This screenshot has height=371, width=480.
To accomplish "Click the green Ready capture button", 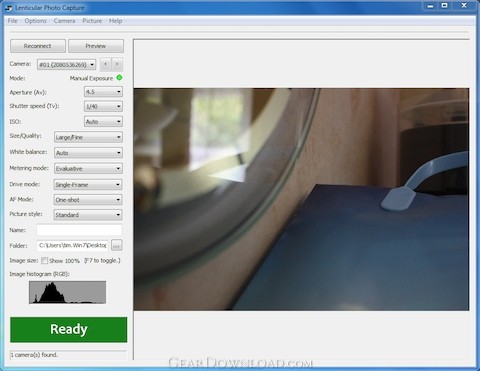I will (69, 329).
